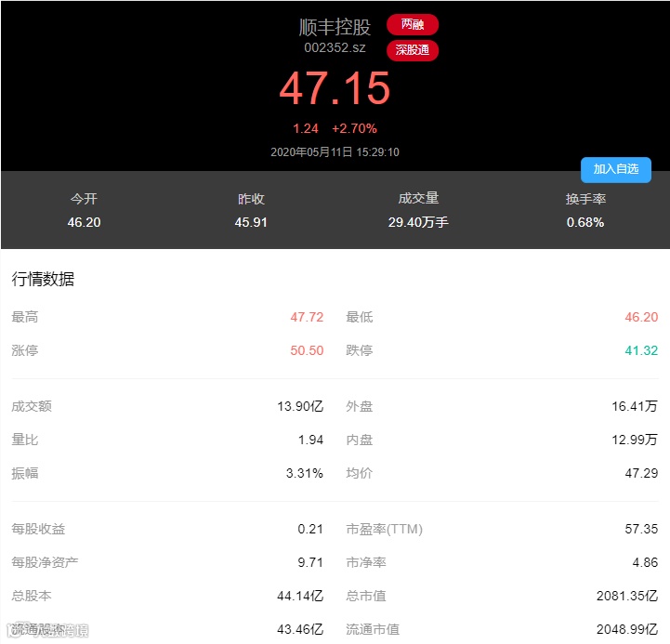Click the earnings per share 0.21
The image size is (670, 644).
coord(310,529)
